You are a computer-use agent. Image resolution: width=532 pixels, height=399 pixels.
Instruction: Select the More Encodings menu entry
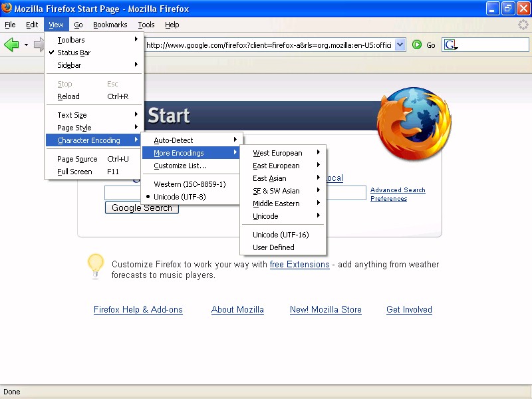click(x=191, y=153)
